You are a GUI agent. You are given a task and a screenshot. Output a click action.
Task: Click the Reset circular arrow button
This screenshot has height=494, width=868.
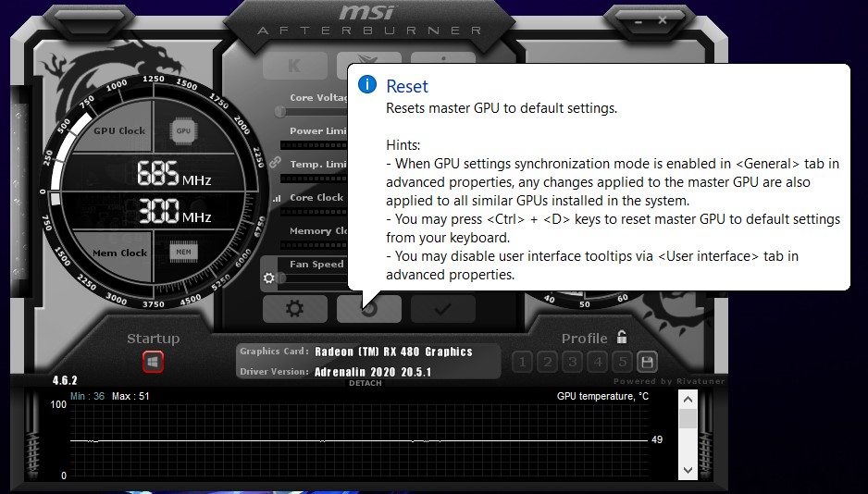tap(369, 309)
